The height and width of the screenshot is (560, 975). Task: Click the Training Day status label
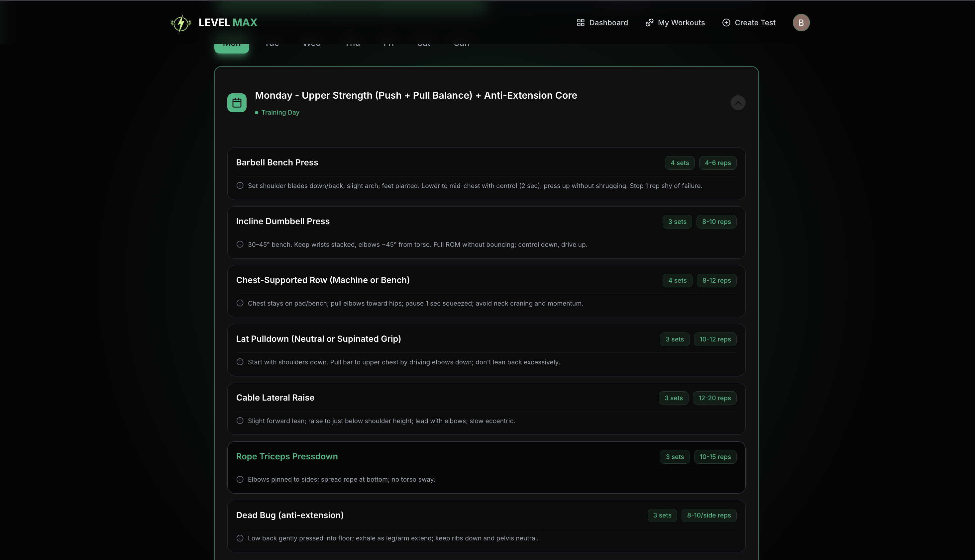[x=280, y=112]
